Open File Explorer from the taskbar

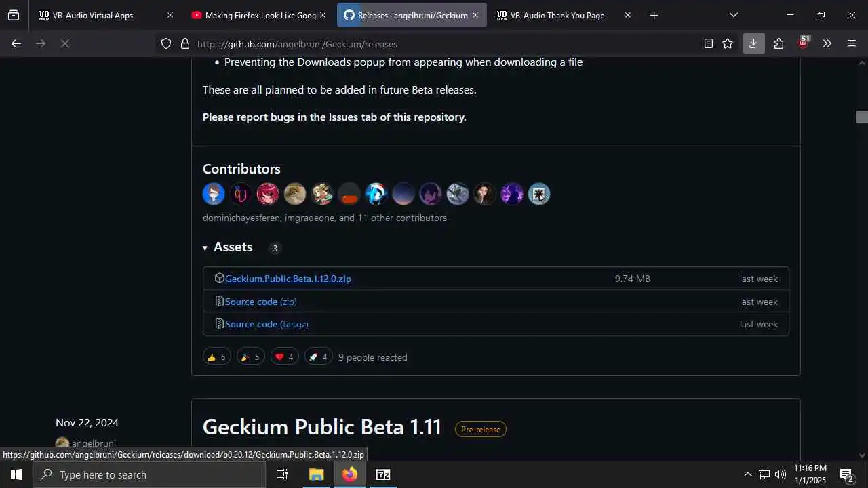(x=317, y=474)
